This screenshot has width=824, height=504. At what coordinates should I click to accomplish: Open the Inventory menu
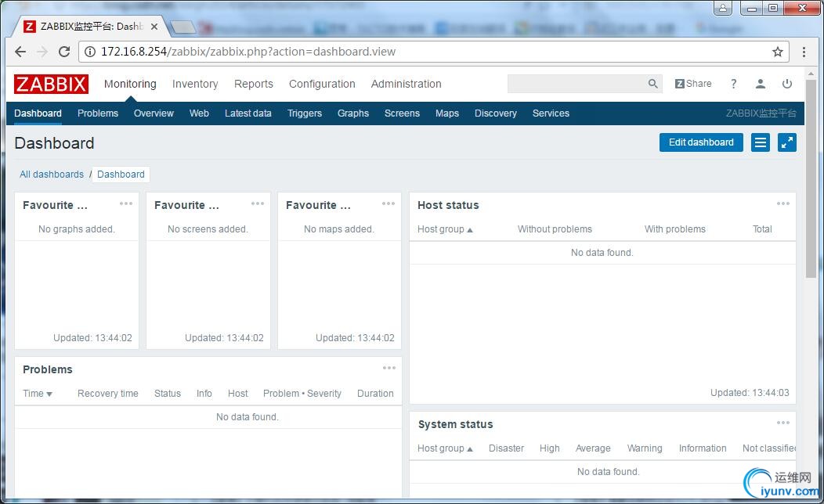tap(195, 84)
